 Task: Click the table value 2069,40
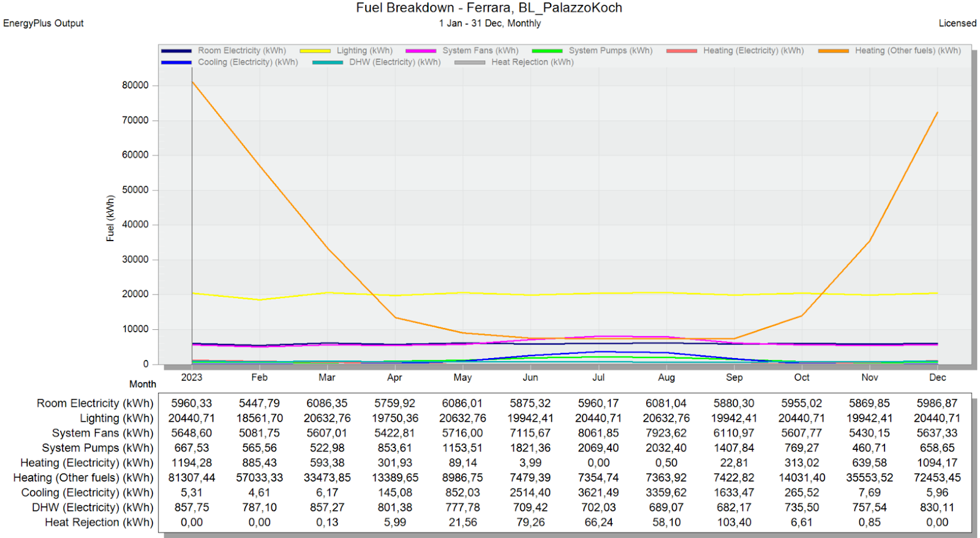pos(598,448)
